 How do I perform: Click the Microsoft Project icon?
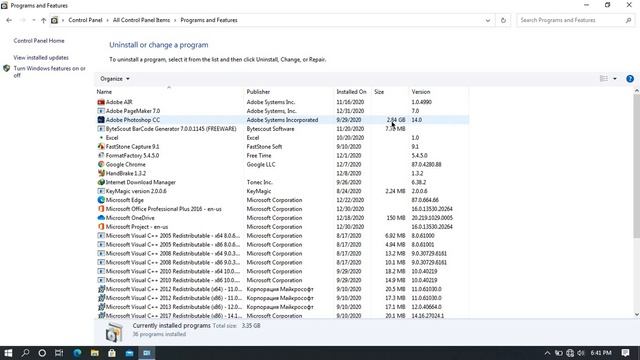click(x=101, y=227)
